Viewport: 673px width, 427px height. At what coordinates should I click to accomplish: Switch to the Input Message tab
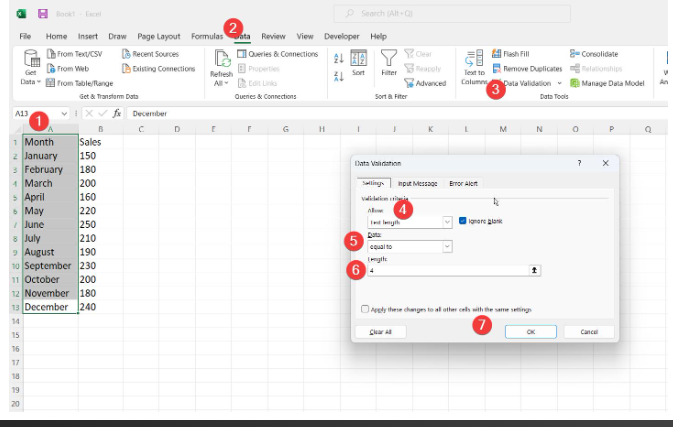tap(417, 183)
